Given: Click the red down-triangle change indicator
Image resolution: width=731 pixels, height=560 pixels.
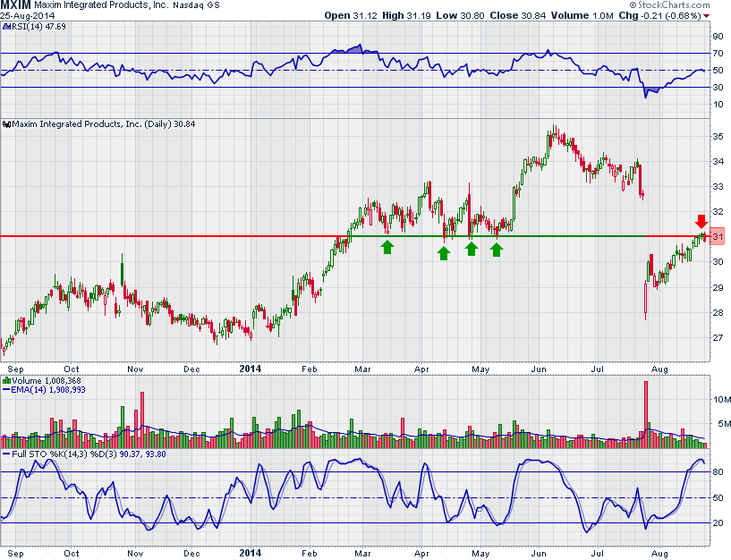Looking at the screenshot, I should click(707, 16).
